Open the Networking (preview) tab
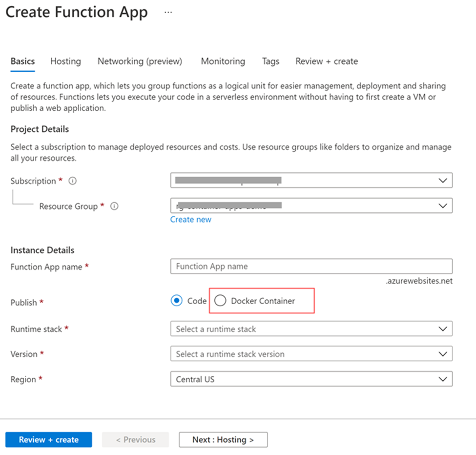 tap(140, 61)
